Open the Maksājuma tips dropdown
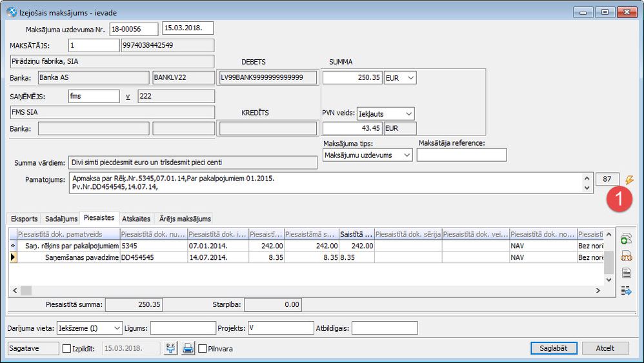This screenshot has height=363, width=644. (367, 155)
